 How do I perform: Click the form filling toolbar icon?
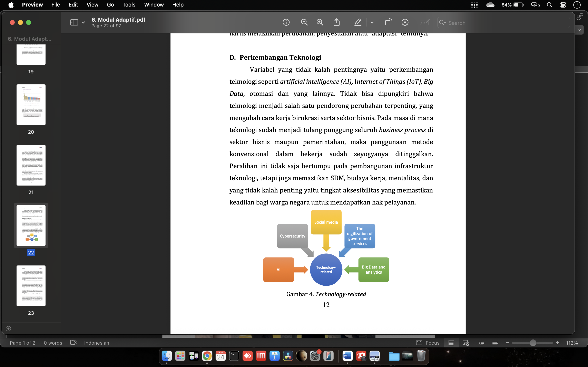424,23
